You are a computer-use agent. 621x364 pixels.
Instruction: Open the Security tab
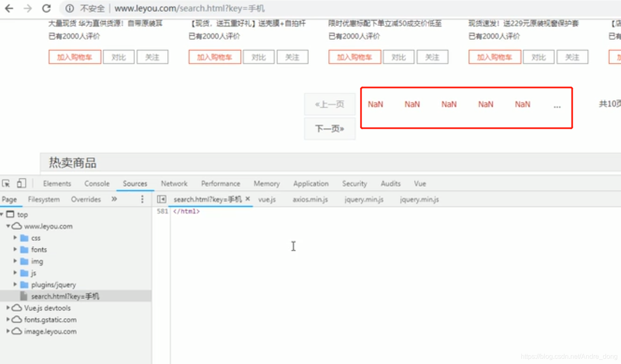tap(355, 184)
